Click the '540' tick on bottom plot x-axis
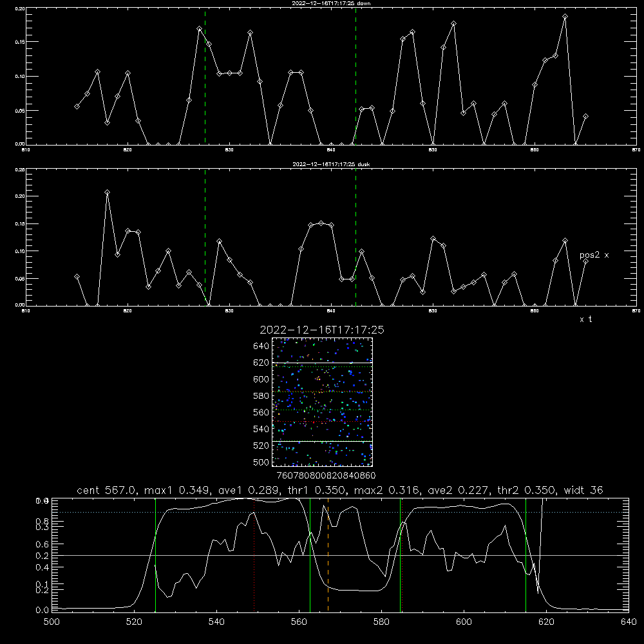This screenshot has width=644, height=644. pos(216,622)
